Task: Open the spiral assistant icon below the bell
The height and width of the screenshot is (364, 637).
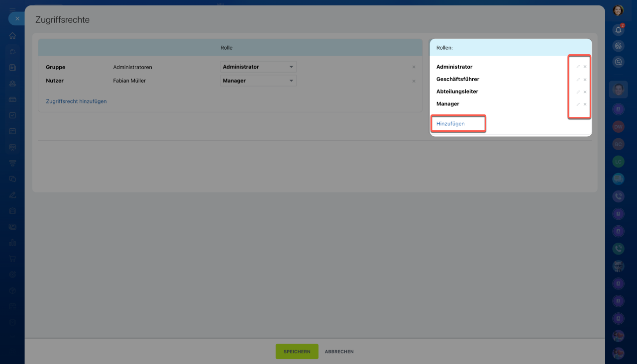Action: tap(619, 46)
